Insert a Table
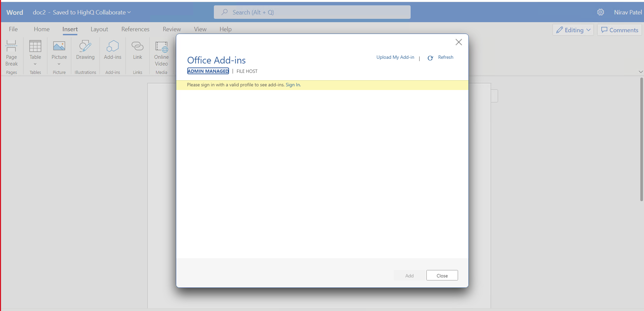The width and height of the screenshot is (644, 311). click(x=35, y=50)
